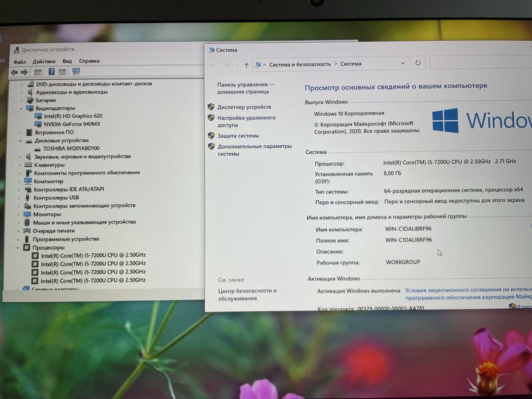The width and height of the screenshot is (532, 399).
Task: Select Intel(R) HD Graphics 620 adapter
Action: [73, 116]
